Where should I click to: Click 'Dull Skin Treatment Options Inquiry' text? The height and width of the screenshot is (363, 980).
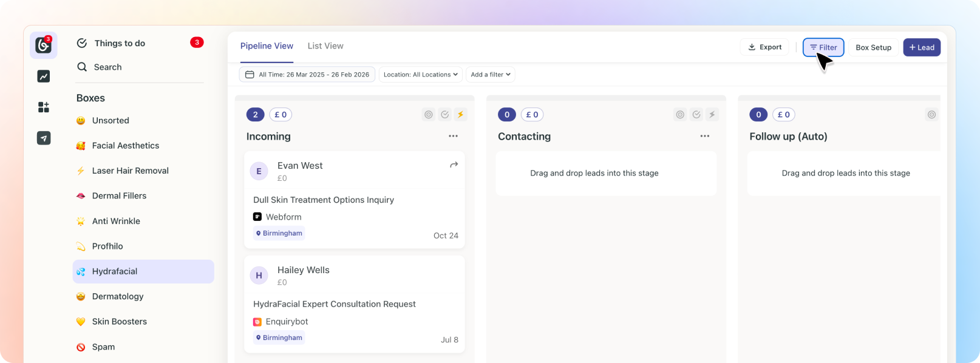click(324, 200)
